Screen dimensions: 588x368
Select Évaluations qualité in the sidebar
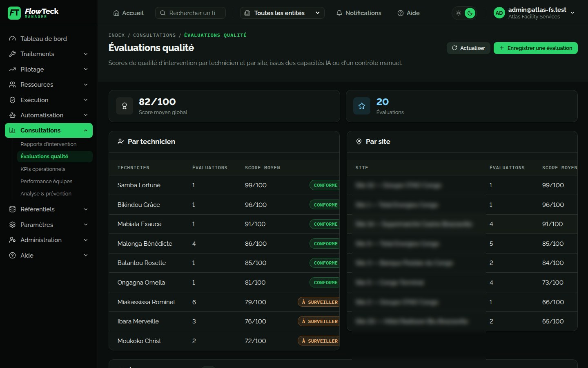(x=55, y=157)
